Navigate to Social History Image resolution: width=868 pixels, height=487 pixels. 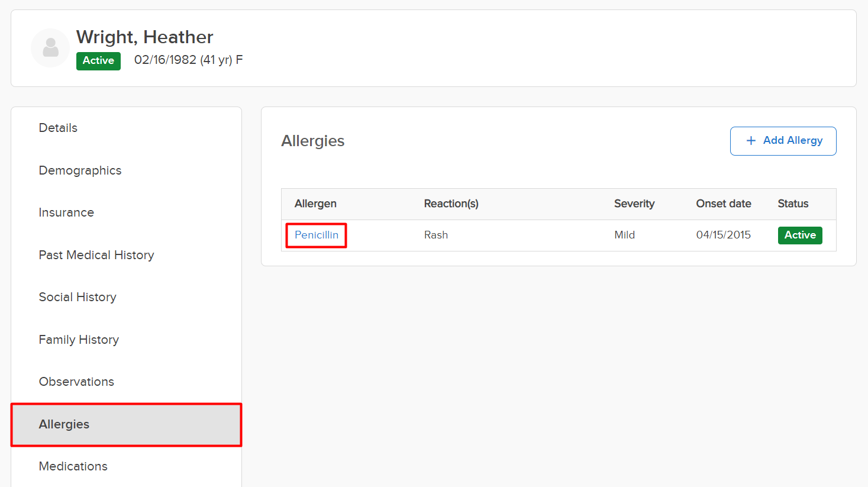pyautogui.click(x=78, y=297)
